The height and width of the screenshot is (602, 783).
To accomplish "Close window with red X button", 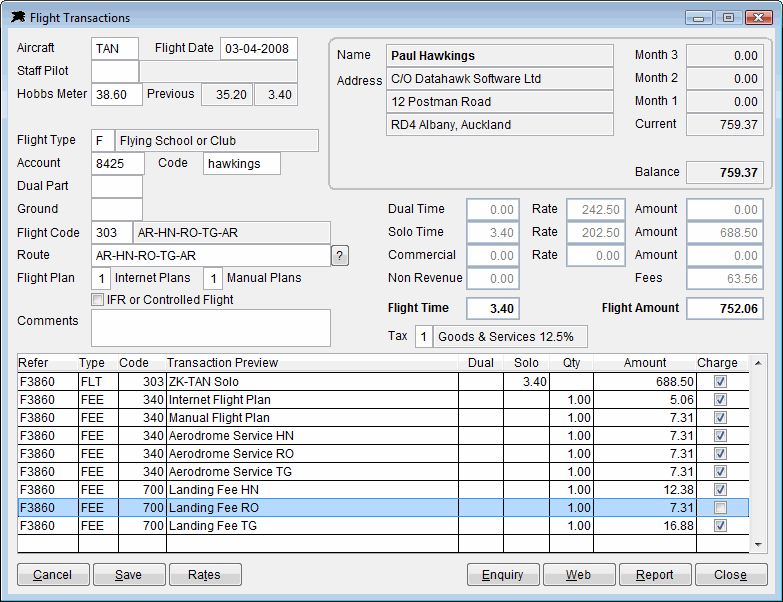I will point(759,18).
